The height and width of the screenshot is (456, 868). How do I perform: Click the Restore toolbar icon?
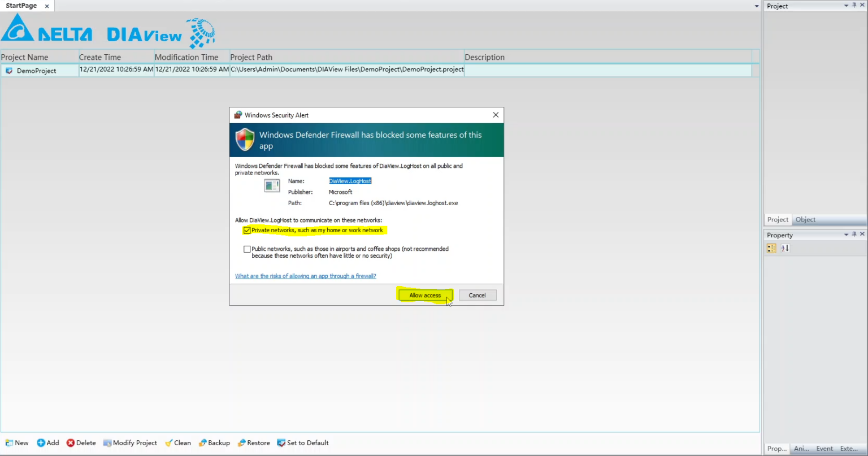242,443
